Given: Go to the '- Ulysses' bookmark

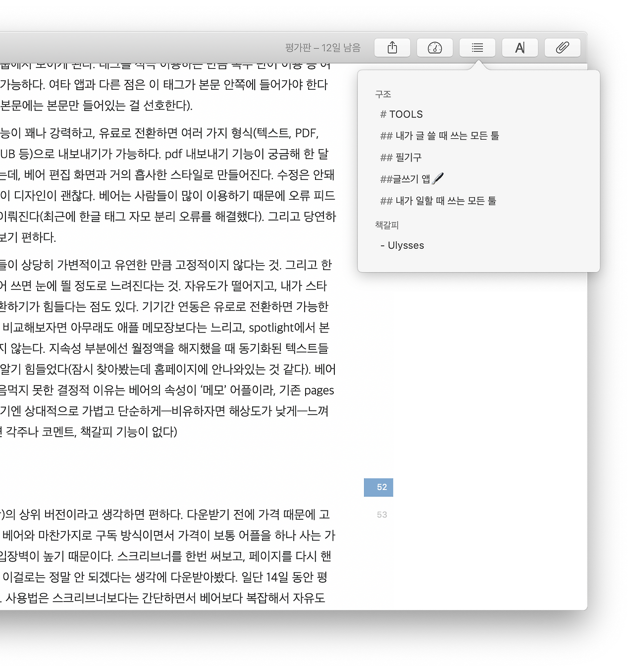Looking at the screenshot, I should (402, 245).
